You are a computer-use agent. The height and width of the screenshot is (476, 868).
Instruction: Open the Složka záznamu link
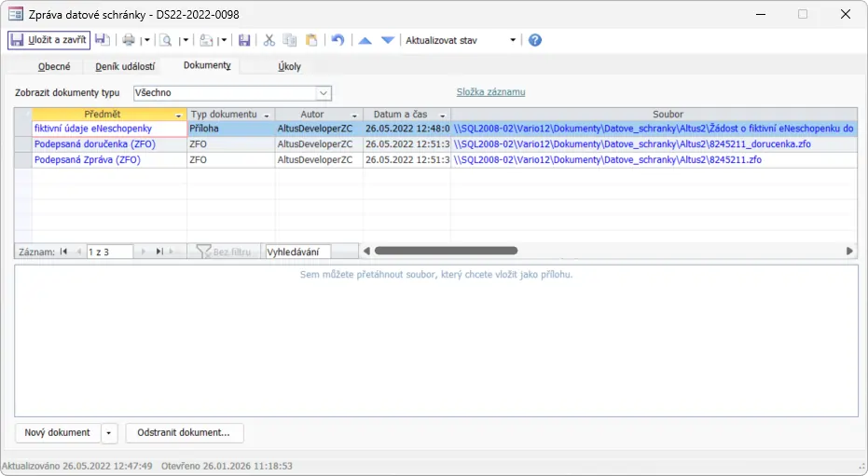click(x=490, y=92)
